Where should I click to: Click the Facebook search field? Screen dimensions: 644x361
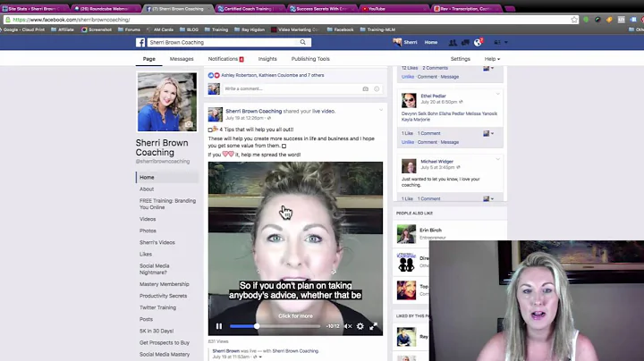(224, 42)
